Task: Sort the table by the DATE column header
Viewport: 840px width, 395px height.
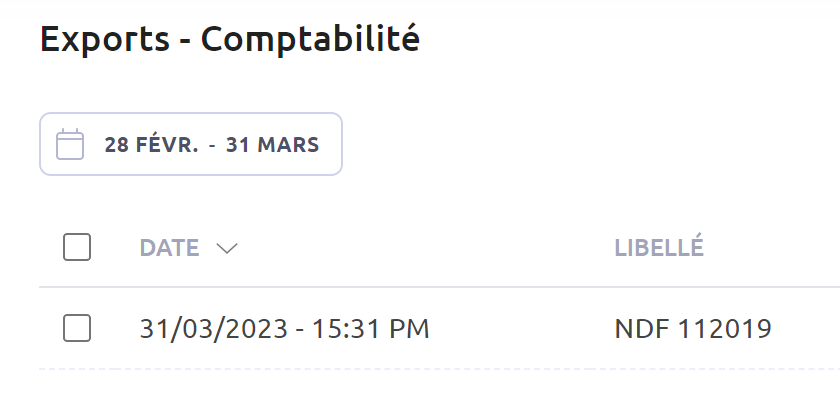Action: coord(169,248)
